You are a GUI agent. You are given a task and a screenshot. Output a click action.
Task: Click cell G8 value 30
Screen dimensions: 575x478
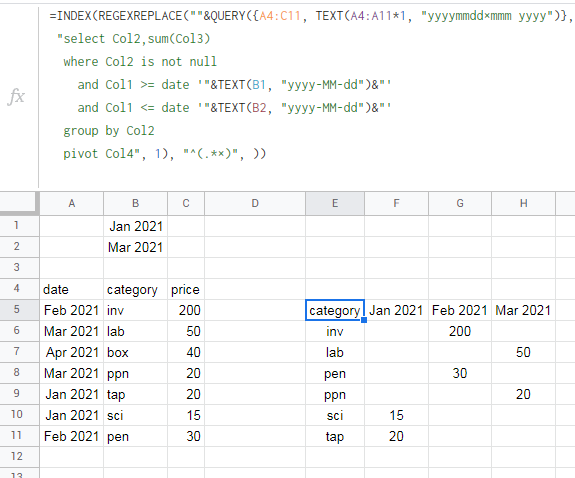click(x=460, y=373)
